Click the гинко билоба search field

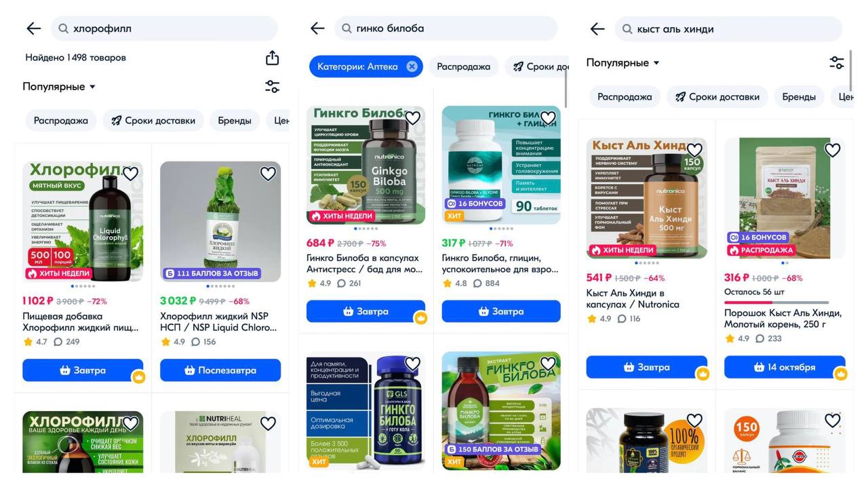pos(446,28)
